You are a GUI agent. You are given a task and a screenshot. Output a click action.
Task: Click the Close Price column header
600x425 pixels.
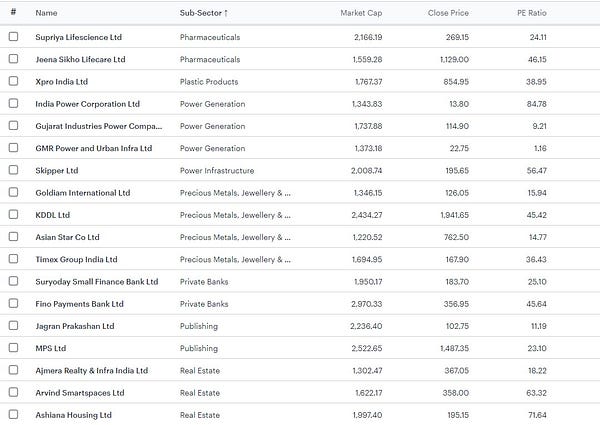click(x=446, y=13)
